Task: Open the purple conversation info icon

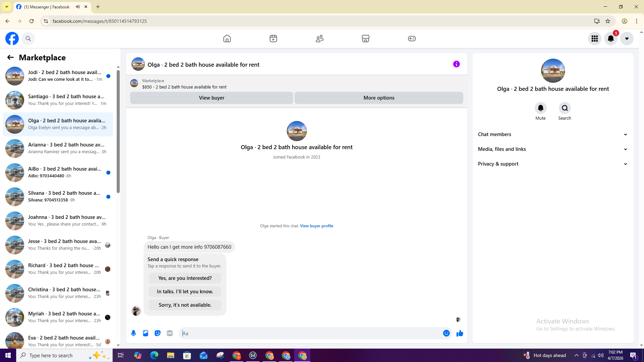Action: [456, 64]
